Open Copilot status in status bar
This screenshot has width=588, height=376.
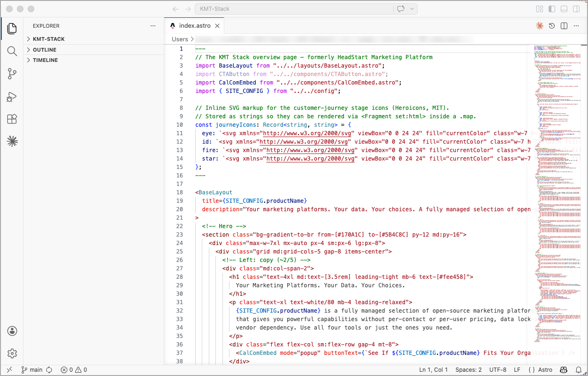coord(564,370)
